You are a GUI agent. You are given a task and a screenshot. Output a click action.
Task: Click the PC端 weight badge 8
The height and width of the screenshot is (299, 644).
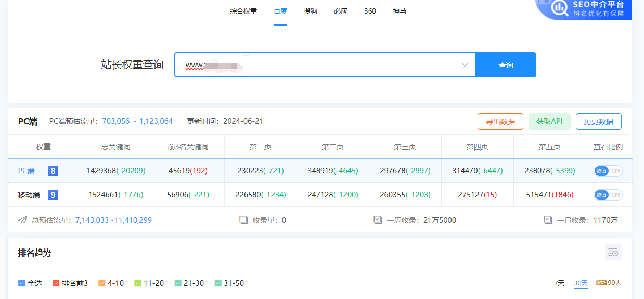(x=53, y=171)
